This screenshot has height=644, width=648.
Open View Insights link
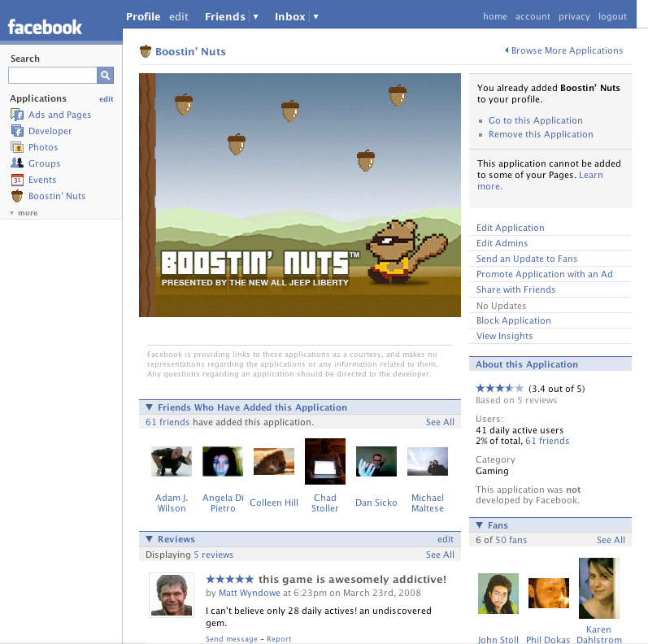pos(504,336)
